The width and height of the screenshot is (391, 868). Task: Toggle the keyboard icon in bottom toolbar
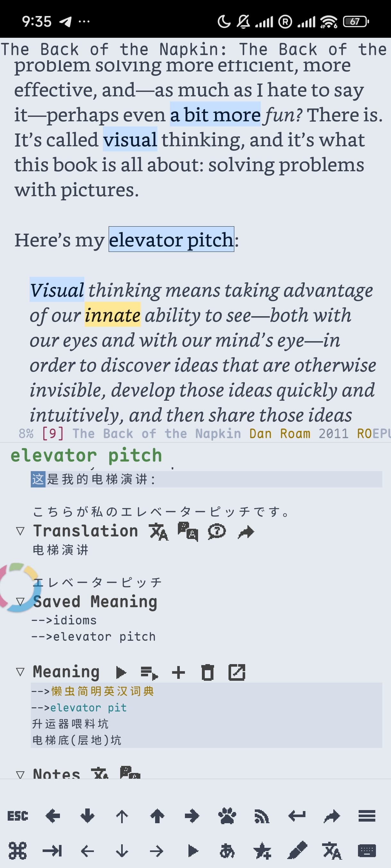(367, 851)
